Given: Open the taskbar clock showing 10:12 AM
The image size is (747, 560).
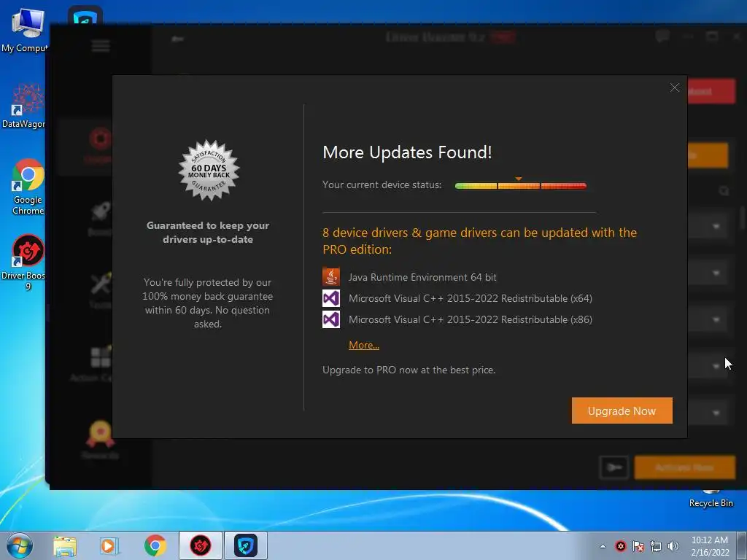Looking at the screenshot, I should pos(710,546).
